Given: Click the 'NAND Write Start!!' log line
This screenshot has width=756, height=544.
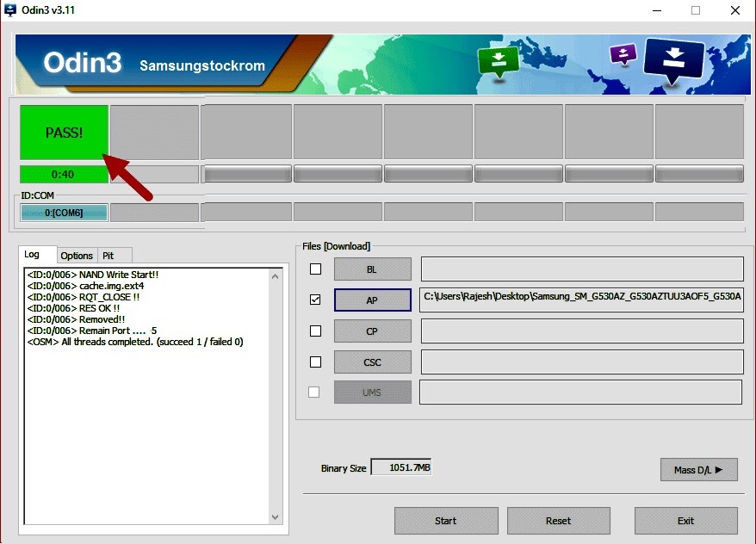Looking at the screenshot, I should pos(93,275).
